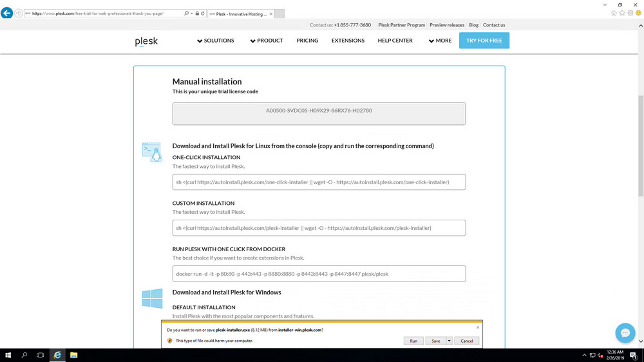Click the page vertical scrollbar thumb
Viewport: 644px width, 362px height.
[x=640, y=146]
